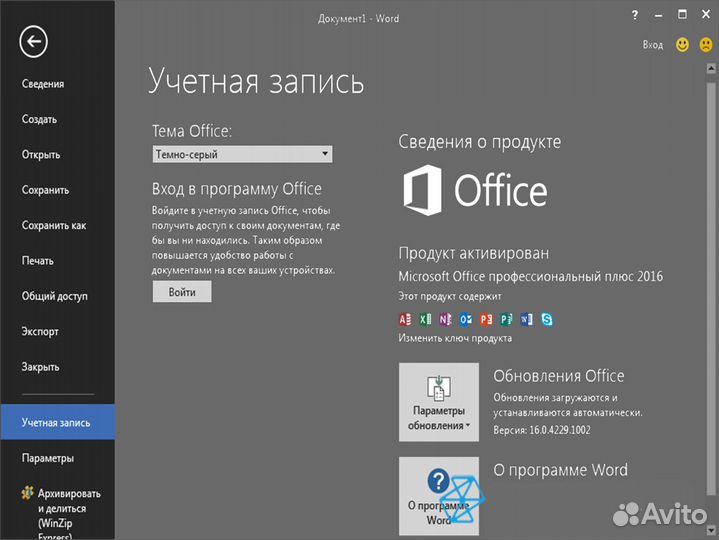The width and height of the screenshot is (719, 540).
Task: Choose Закрыть in the sidebar
Action: (40, 367)
